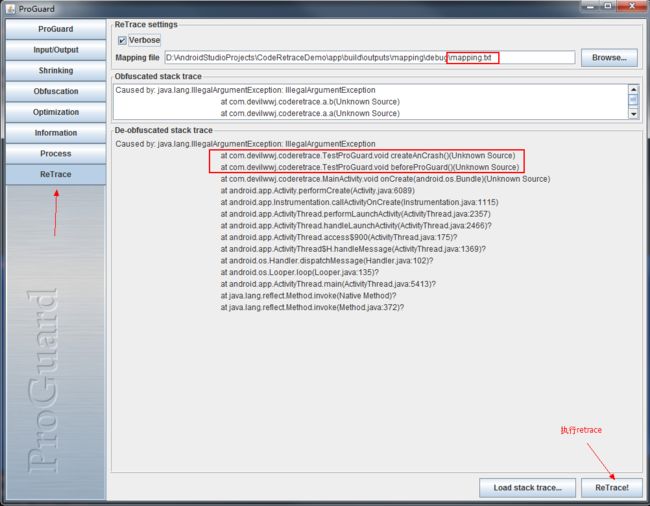Click 'TestProGuard.void beforeProGuard()' trace line
Viewport: 650px width, 506px height.
click(x=370, y=167)
